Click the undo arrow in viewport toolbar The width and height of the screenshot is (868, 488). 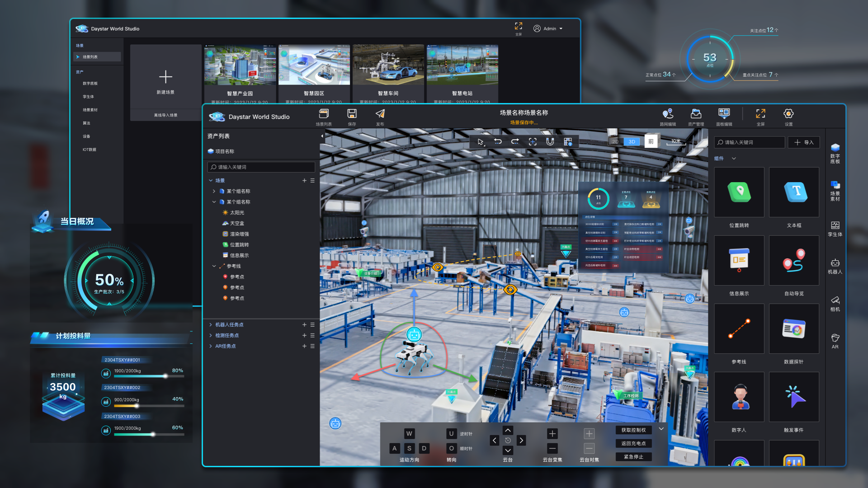point(498,142)
